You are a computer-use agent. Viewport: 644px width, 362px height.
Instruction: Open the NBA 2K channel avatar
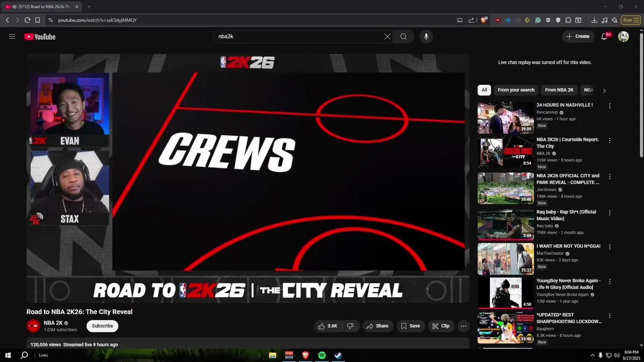pos(33,326)
